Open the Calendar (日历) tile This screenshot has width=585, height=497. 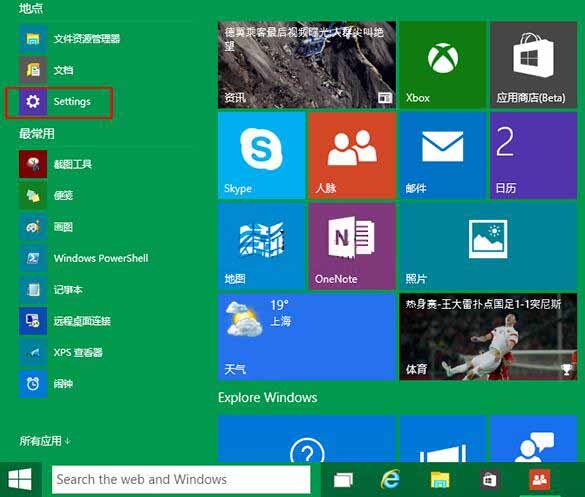click(534, 155)
